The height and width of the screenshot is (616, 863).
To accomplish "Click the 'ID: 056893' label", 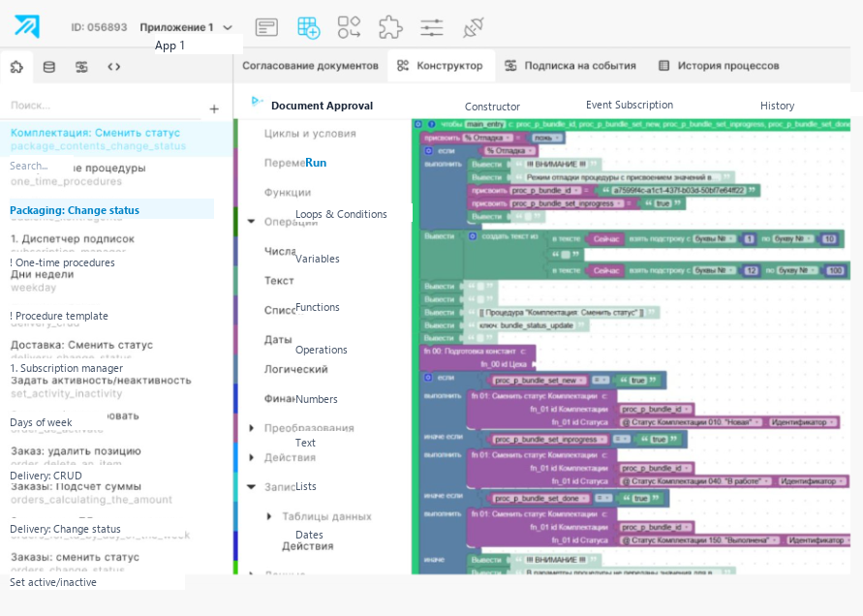I will pyautogui.click(x=99, y=27).
